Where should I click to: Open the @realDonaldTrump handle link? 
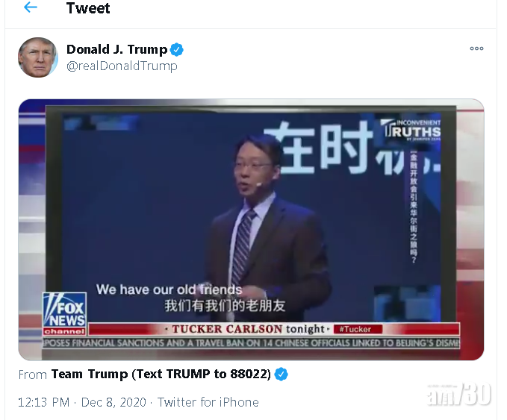(x=122, y=66)
